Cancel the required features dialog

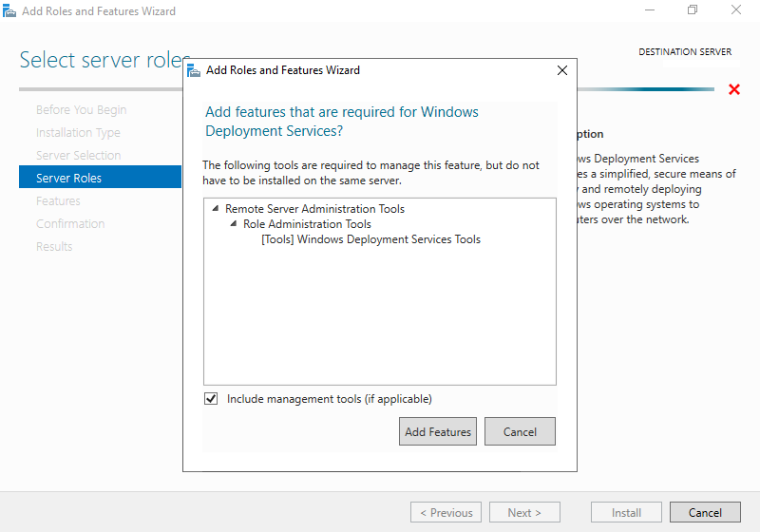coord(520,431)
